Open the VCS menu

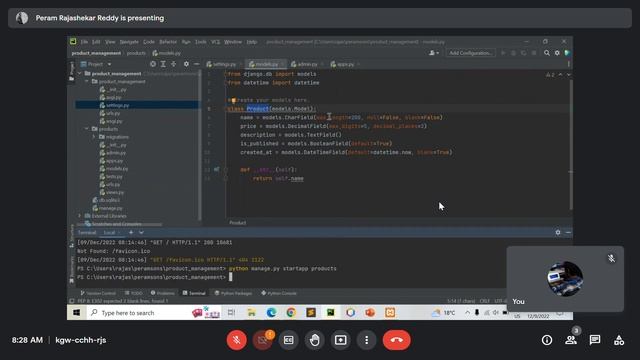point(216,42)
